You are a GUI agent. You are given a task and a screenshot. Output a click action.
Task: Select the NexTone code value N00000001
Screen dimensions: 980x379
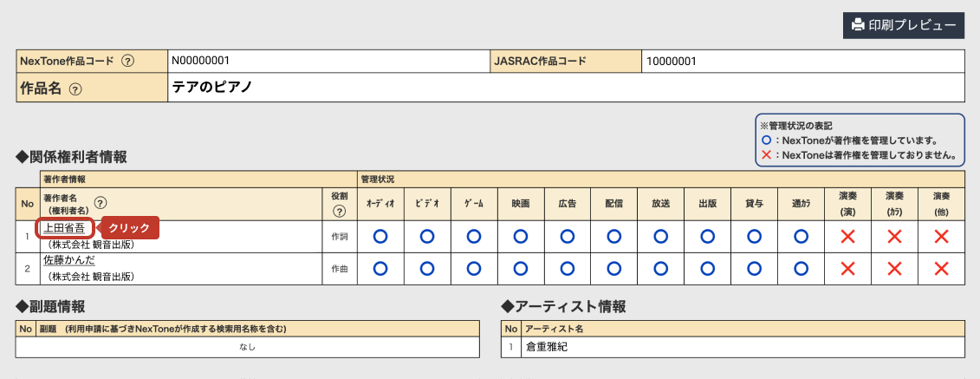coord(200,61)
